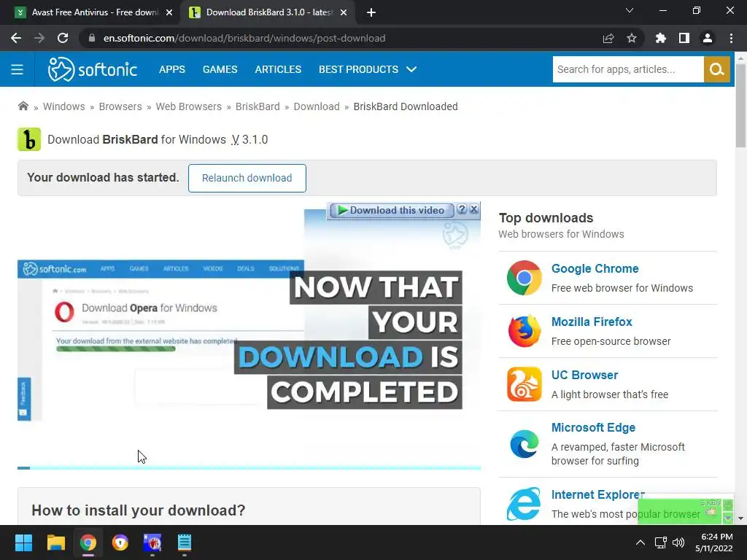Reload the current page
Screen dimensions: 747x560
coord(63,38)
